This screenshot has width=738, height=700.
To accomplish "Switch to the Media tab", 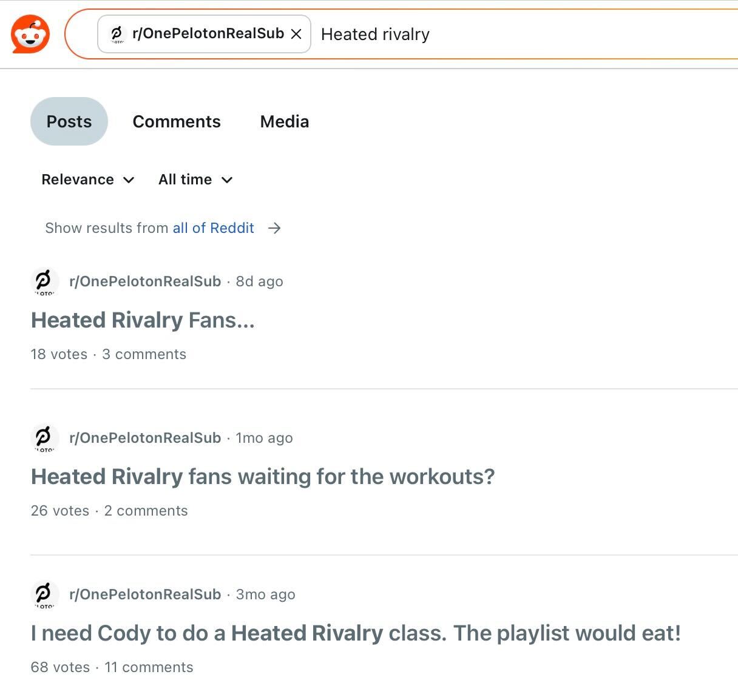I will 284,121.
